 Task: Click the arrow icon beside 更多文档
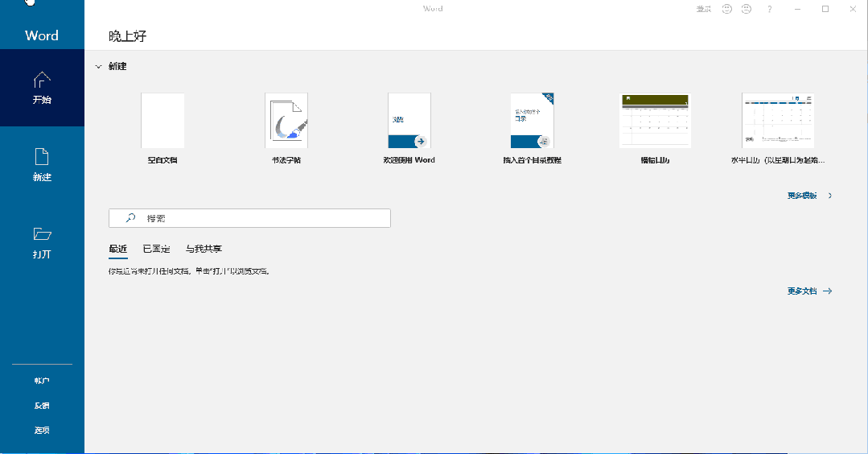[x=828, y=291]
